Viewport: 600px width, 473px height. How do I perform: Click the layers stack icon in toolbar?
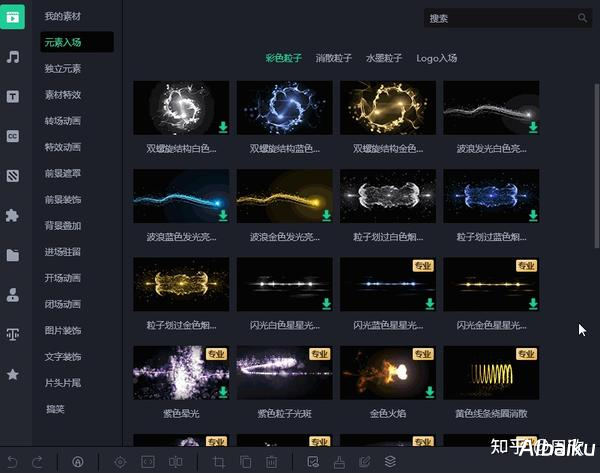coord(390,462)
